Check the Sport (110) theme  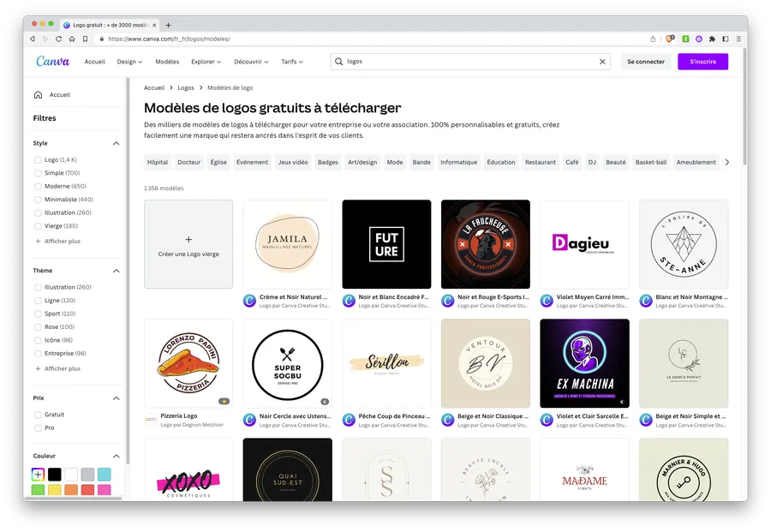point(38,314)
